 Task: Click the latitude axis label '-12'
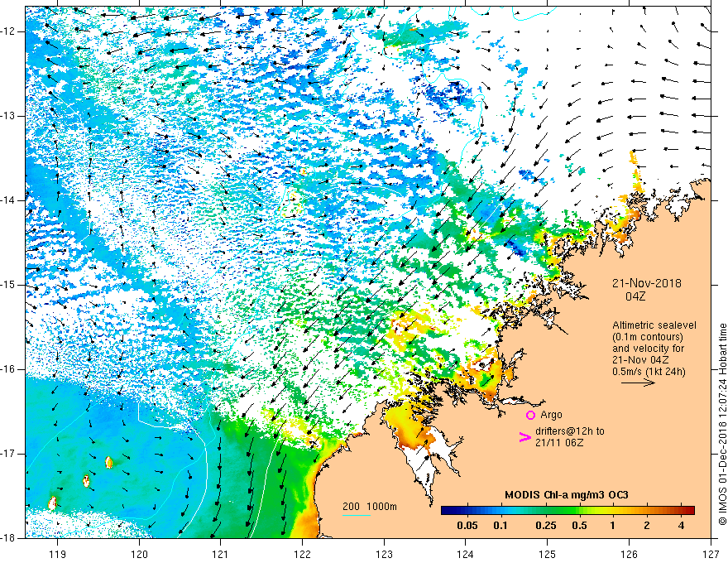click(9, 31)
